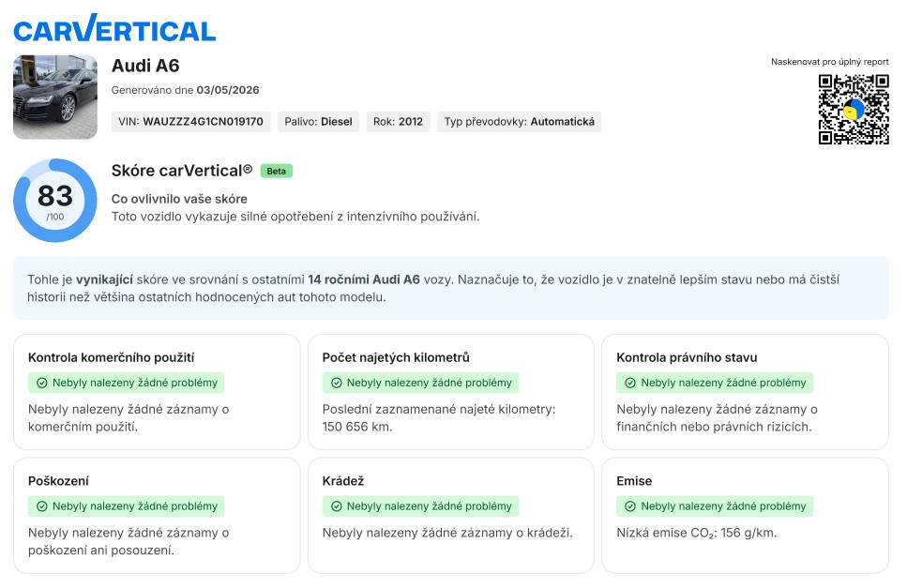Click the green Beta badge
Screen dimensions: 907x588
(x=277, y=171)
